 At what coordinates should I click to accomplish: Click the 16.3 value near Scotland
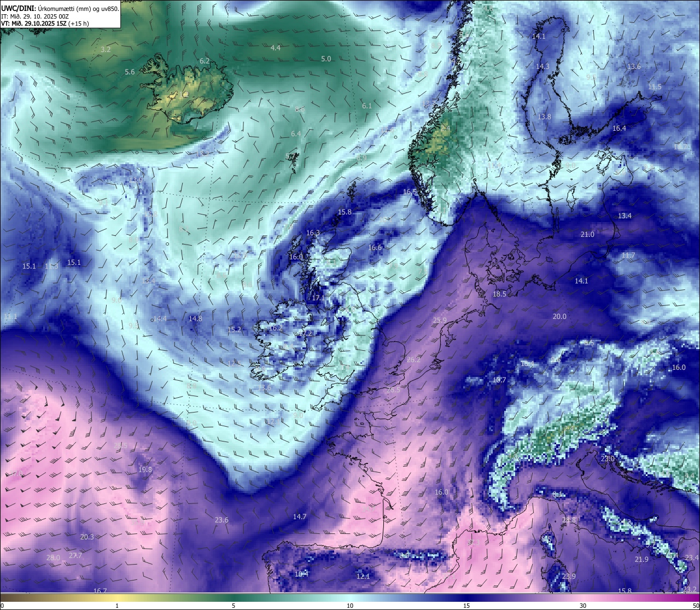point(313,233)
